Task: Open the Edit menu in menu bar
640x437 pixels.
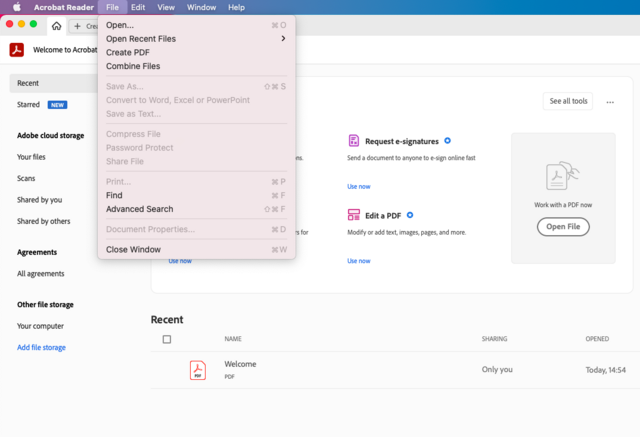Action: click(x=138, y=7)
